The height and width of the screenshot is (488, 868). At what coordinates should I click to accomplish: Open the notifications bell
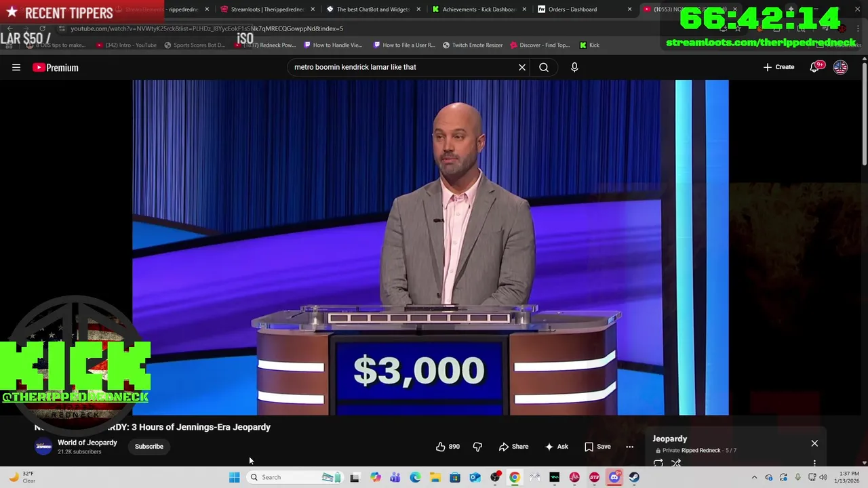(815, 67)
